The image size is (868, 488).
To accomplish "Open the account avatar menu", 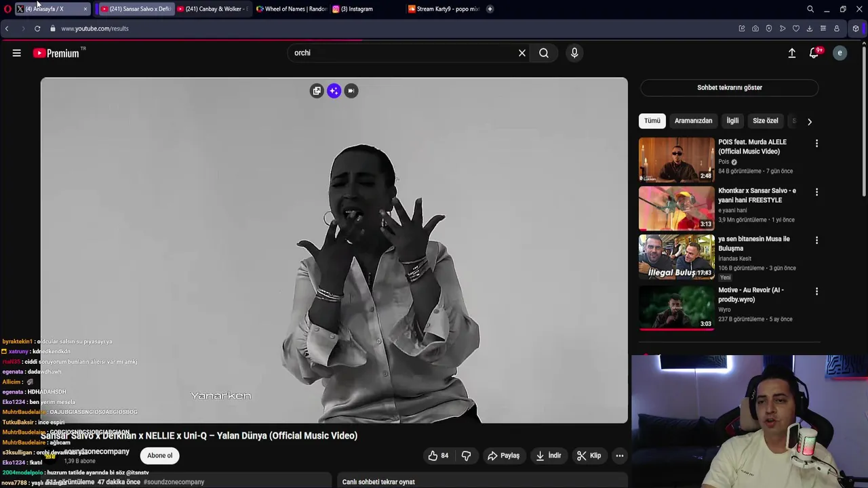I will click(840, 53).
